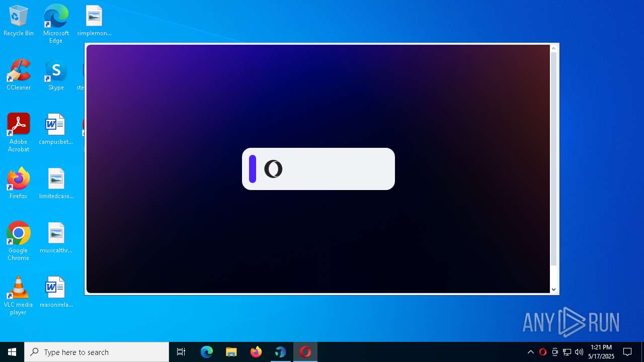Launch Microsoft Edge from the desktop

tap(56, 24)
